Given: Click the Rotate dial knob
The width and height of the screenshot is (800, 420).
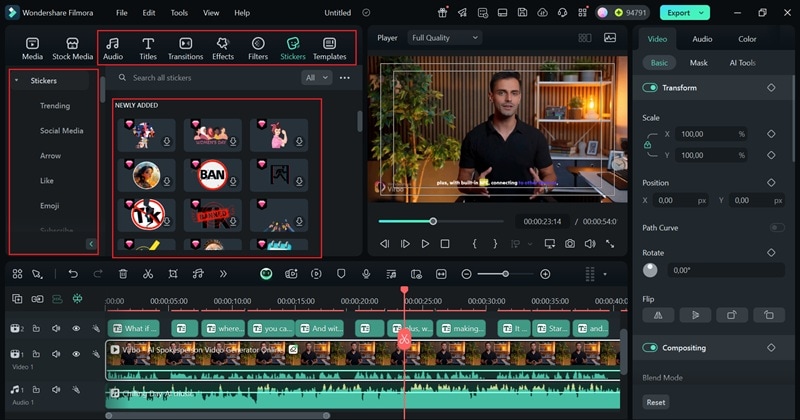Looking at the screenshot, I should click(x=650, y=270).
